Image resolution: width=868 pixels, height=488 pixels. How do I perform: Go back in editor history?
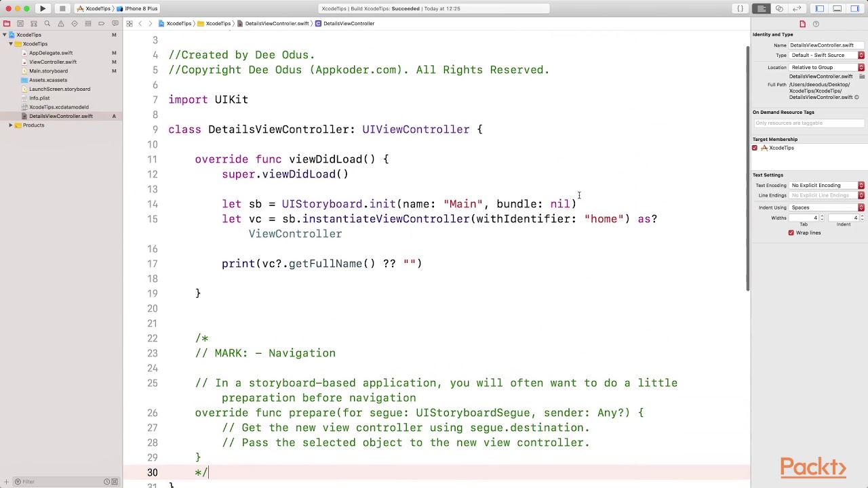140,24
